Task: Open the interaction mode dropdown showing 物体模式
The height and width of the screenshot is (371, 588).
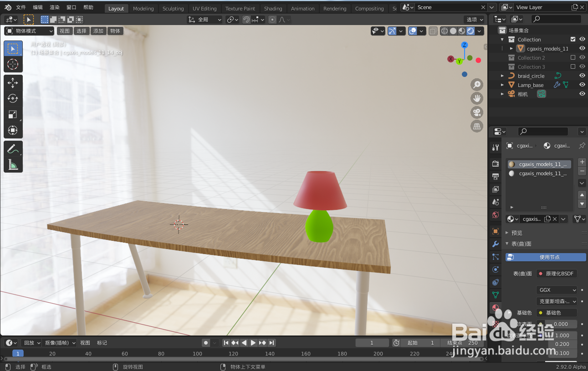Action: click(x=29, y=30)
